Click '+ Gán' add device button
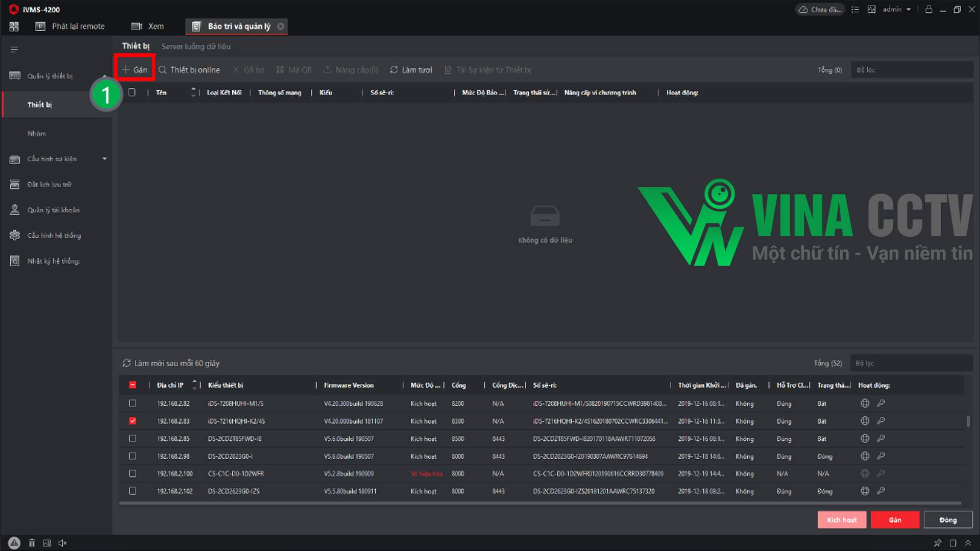The height and width of the screenshot is (551, 980). (135, 70)
